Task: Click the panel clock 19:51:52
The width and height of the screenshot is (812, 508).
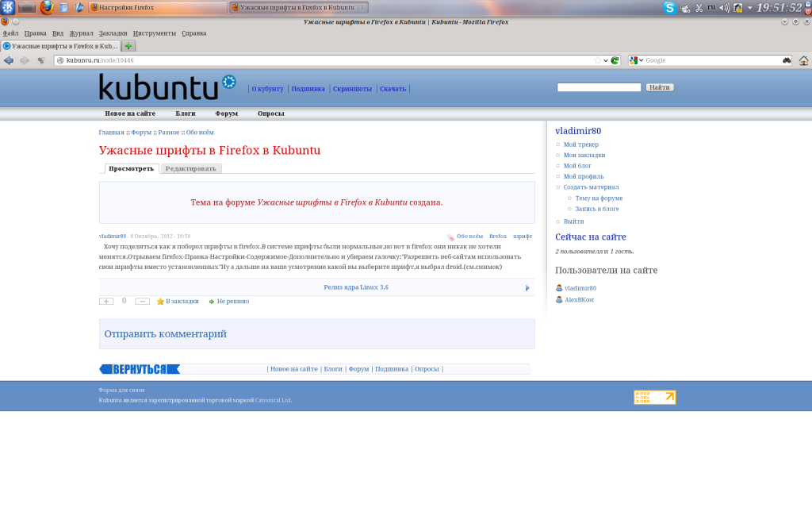Action: [779, 8]
